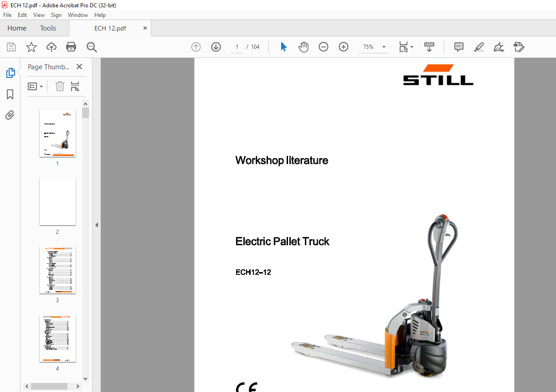Click thumbnail panel scroll down arrow

(x=85, y=378)
